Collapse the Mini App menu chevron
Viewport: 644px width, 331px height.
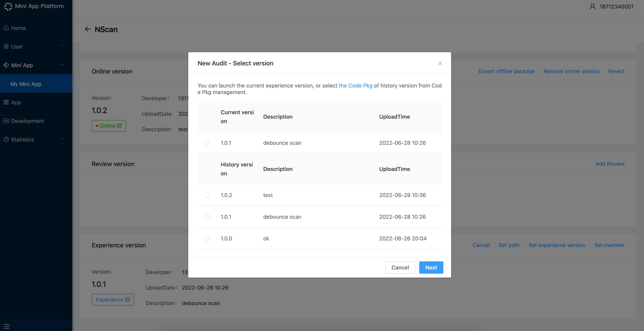tap(62, 65)
